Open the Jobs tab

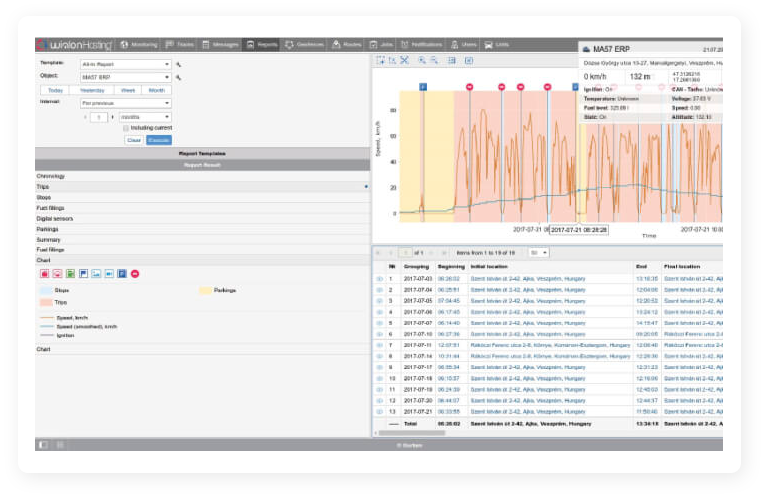point(381,45)
